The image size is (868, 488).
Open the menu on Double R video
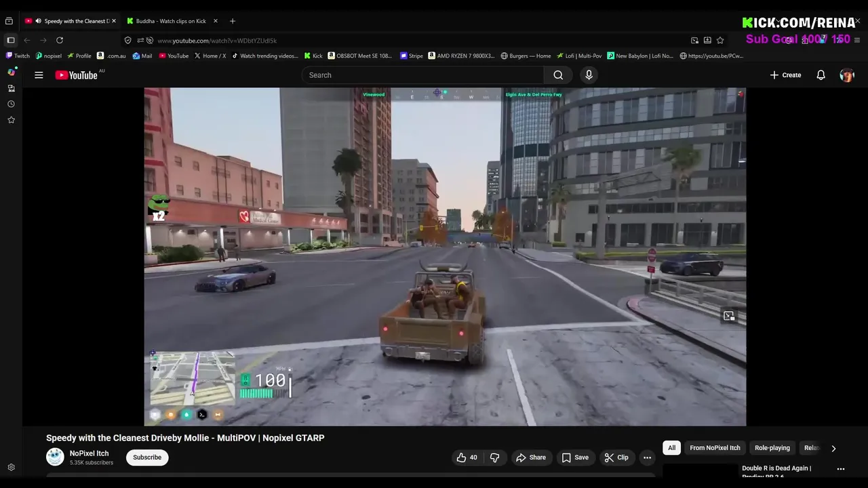point(840,469)
